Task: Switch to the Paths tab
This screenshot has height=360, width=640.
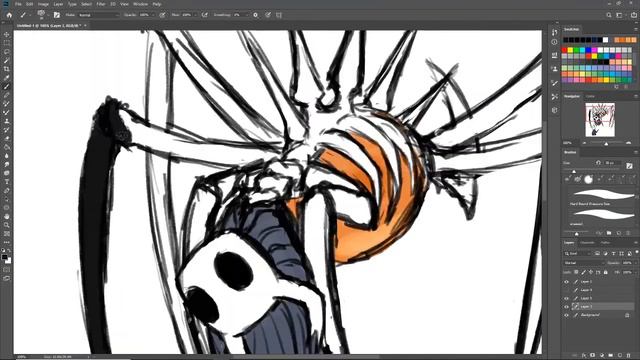Action: point(605,242)
